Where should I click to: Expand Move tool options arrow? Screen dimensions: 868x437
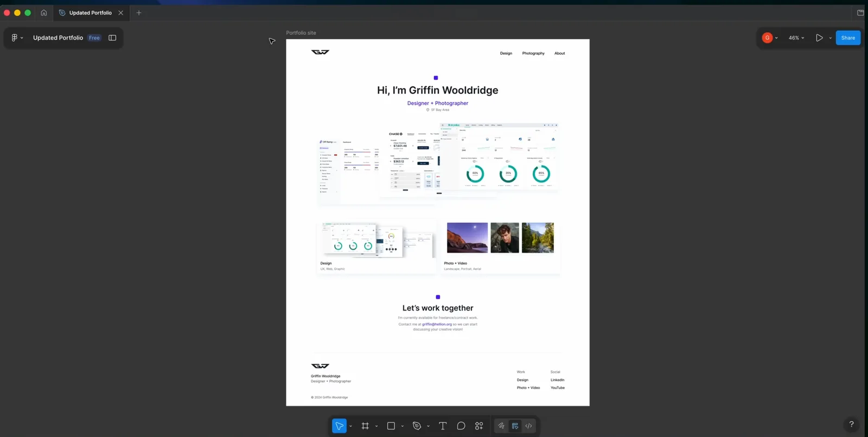point(350,426)
